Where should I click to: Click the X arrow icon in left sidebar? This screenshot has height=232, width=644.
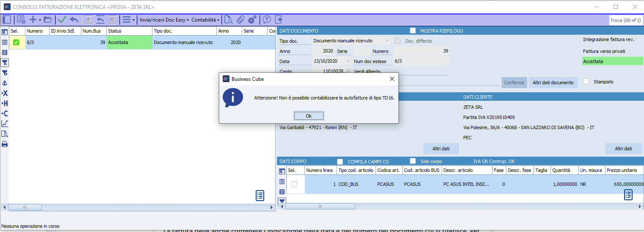[x=5, y=93]
